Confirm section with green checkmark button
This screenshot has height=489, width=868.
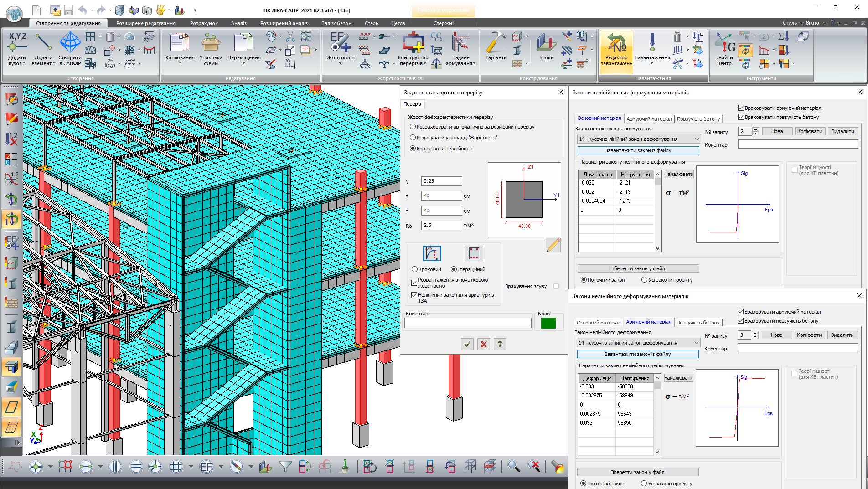[467, 344]
